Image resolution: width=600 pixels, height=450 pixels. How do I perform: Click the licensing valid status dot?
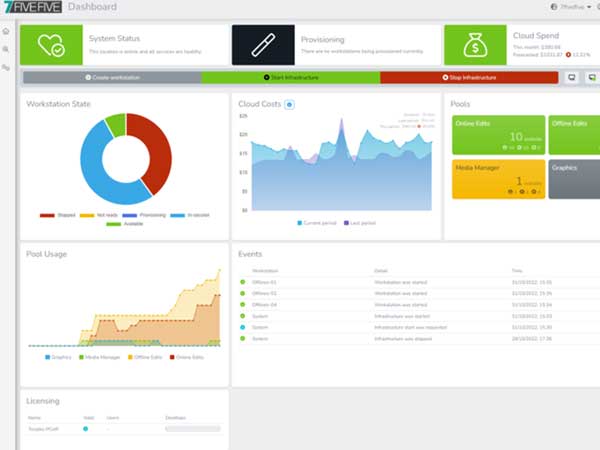[86, 429]
